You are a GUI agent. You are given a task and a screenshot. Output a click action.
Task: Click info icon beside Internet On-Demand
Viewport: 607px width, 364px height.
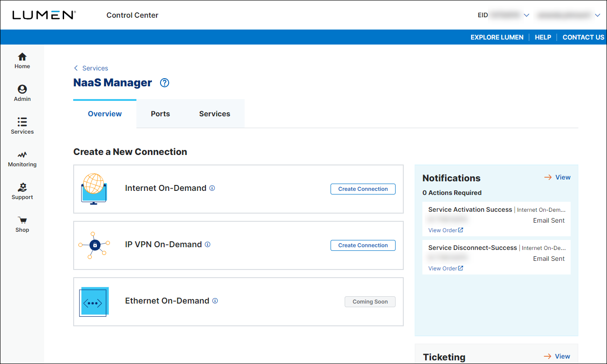click(x=212, y=188)
